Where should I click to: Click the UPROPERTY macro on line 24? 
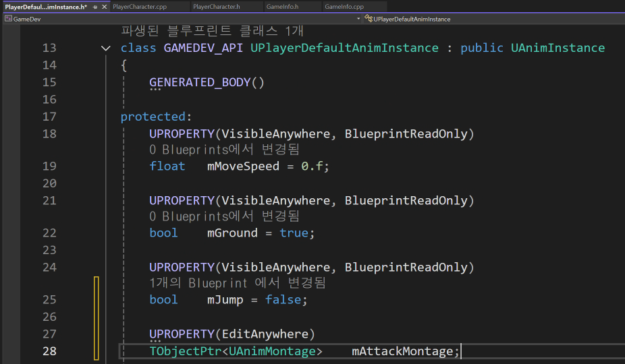pos(182,267)
